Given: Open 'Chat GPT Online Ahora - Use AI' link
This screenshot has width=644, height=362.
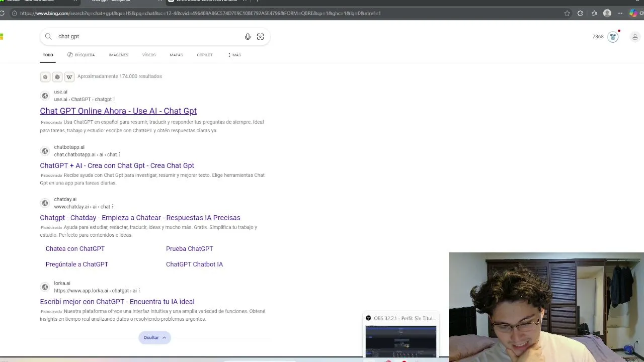Looking at the screenshot, I should point(118,111).
